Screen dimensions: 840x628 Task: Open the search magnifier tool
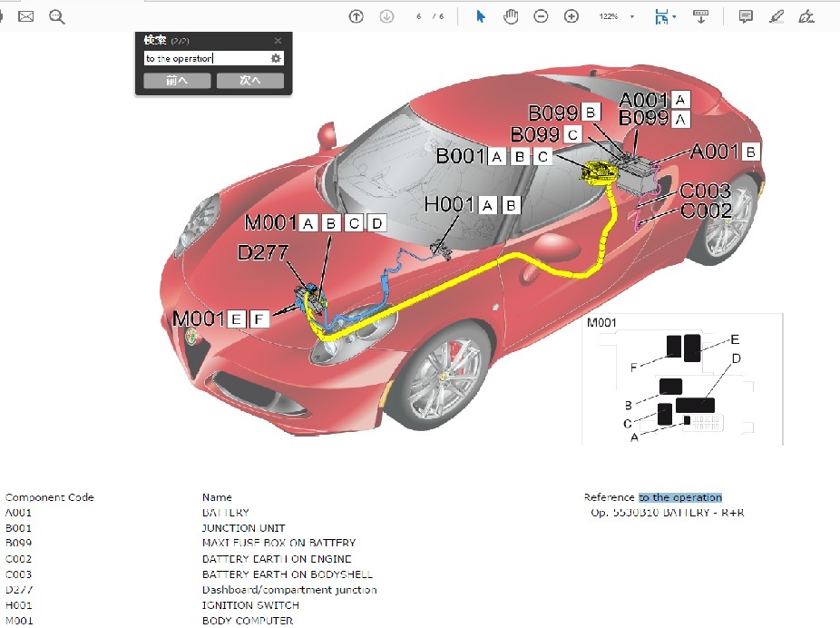click(x=57, y=16)
